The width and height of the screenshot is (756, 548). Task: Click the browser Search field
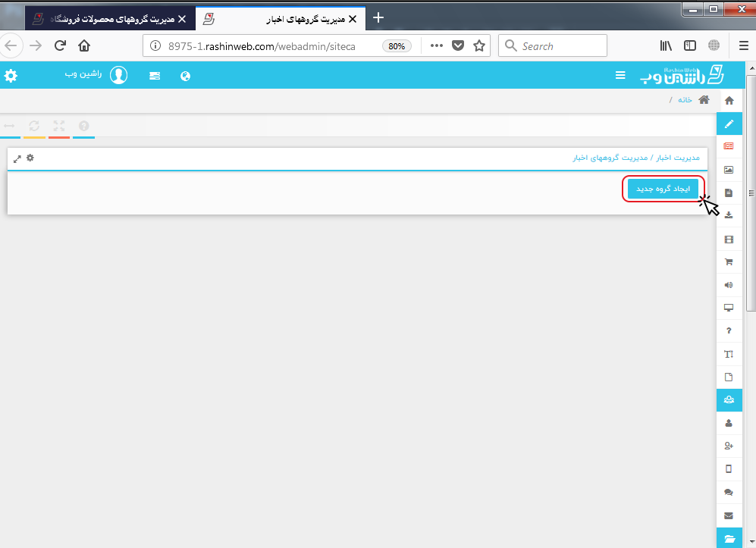[553, 45]
